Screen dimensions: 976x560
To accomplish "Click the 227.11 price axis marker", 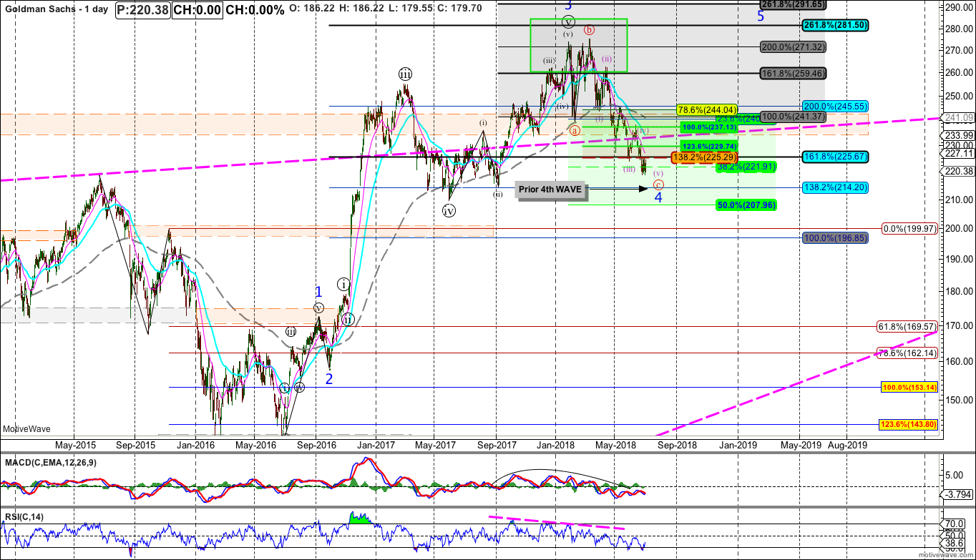I will pyautogui.click(x=957, y=153).
